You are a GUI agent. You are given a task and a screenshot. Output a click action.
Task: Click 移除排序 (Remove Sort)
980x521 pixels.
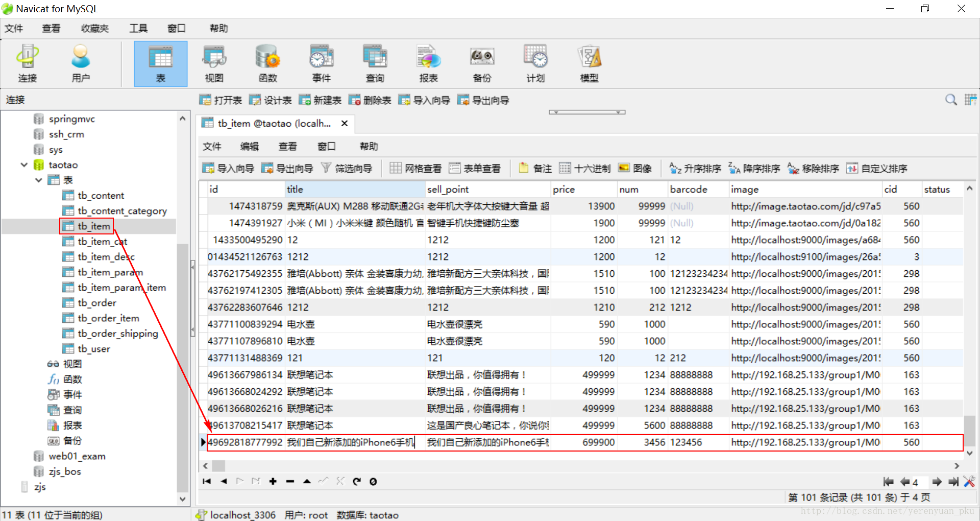pos(813,168)
